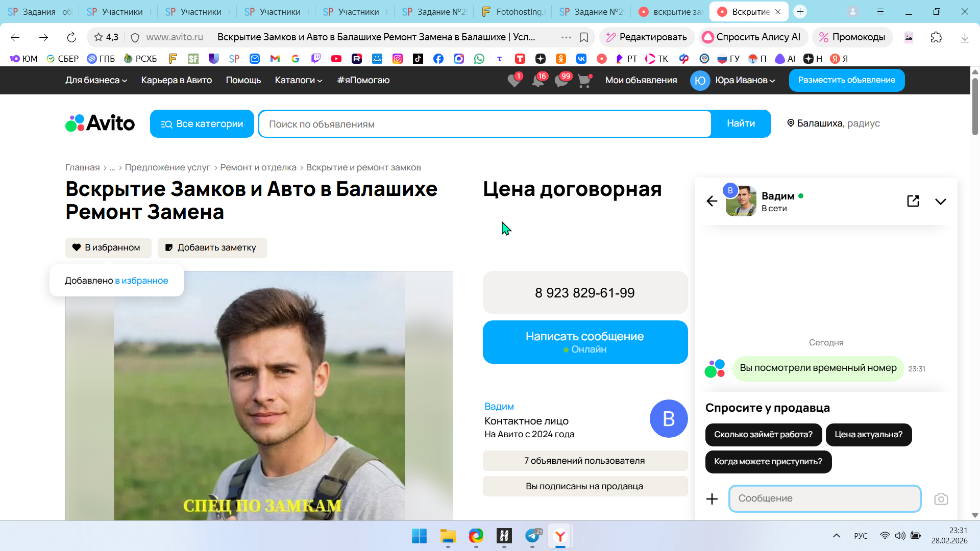This screenshot has width=980, height=551.
Task: Click Цена актуальна? quick question
Action: (x=868, y=435)
